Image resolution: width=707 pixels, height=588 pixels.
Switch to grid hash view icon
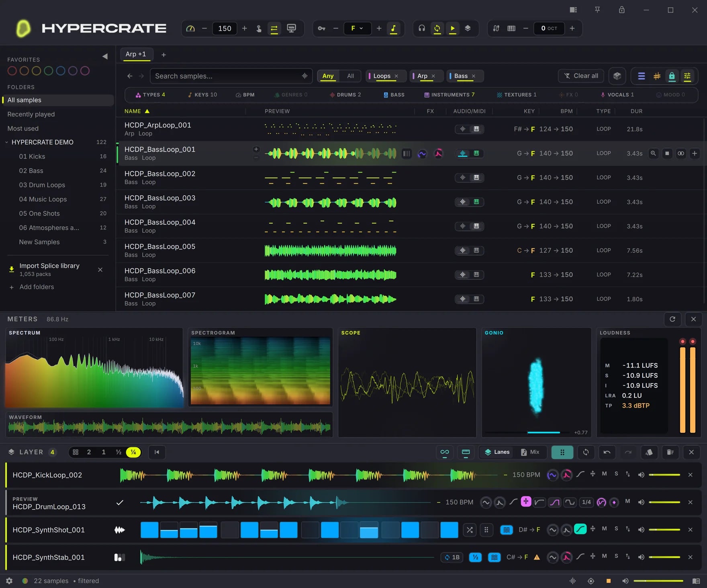tap(657, 76)
